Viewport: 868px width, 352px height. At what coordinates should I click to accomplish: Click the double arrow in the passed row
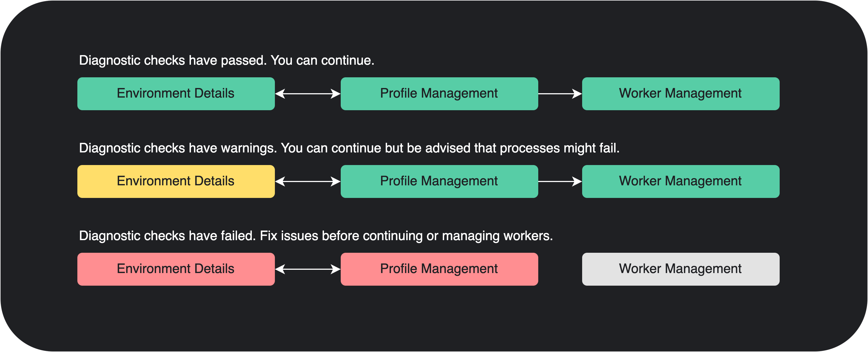[x=308, y=94]
